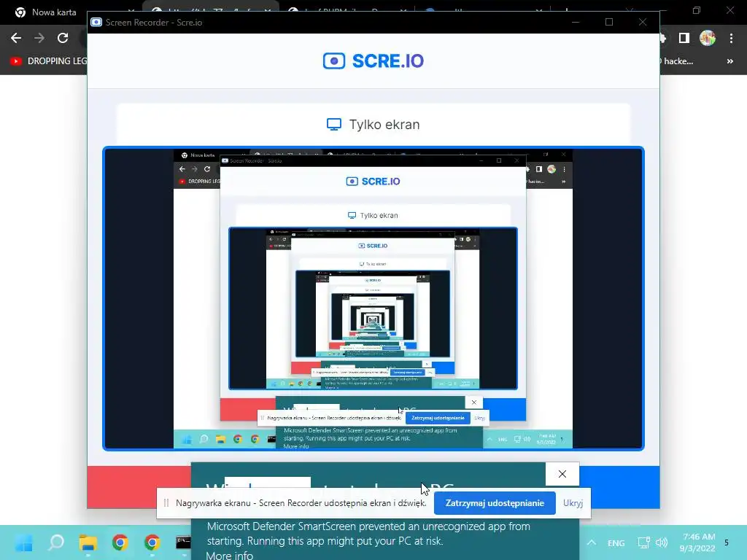Viewport: 747px width, 560px height.
Task: Open second Chrome taskbar icon
Action: 152,542
